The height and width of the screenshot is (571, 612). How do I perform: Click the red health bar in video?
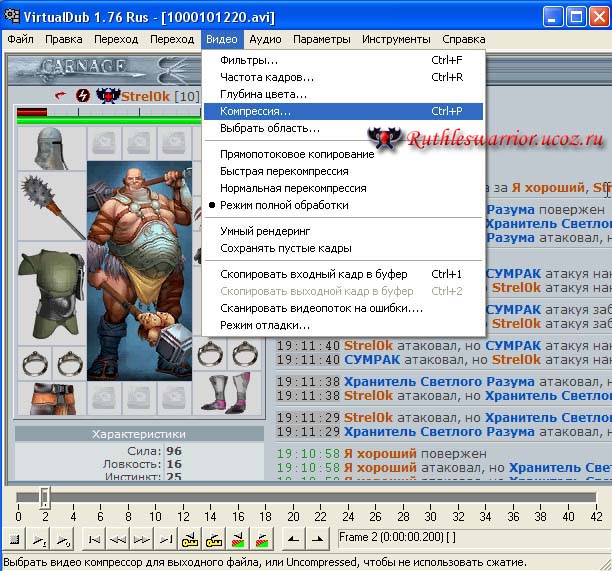(32, 112)
